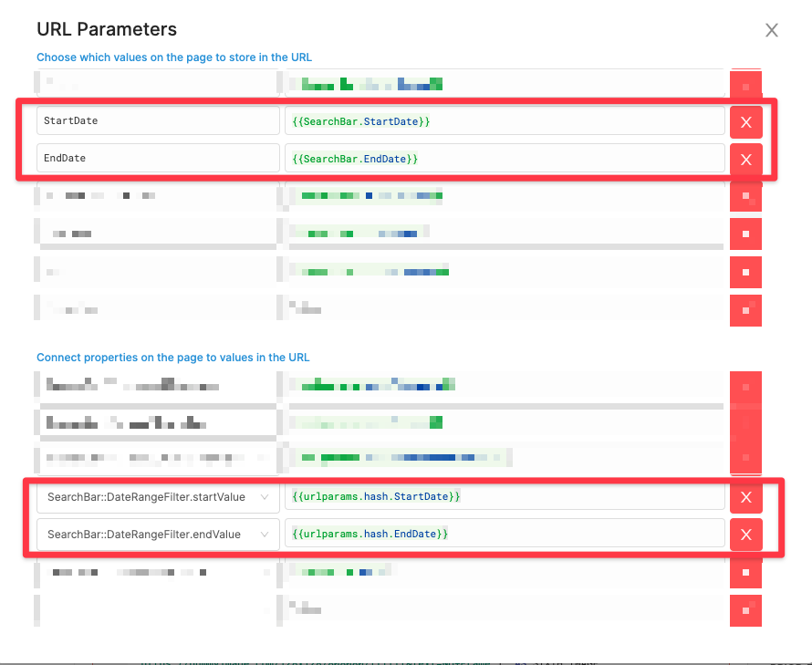
Task: Remove the bottom row in the connect properties section
Action: 745,610
